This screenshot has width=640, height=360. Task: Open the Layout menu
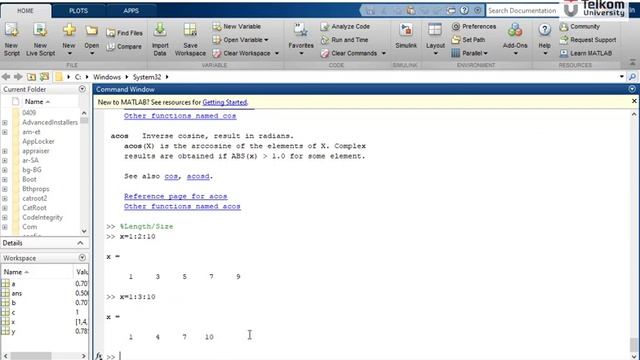pyautogui.click(x=435, y=39)
